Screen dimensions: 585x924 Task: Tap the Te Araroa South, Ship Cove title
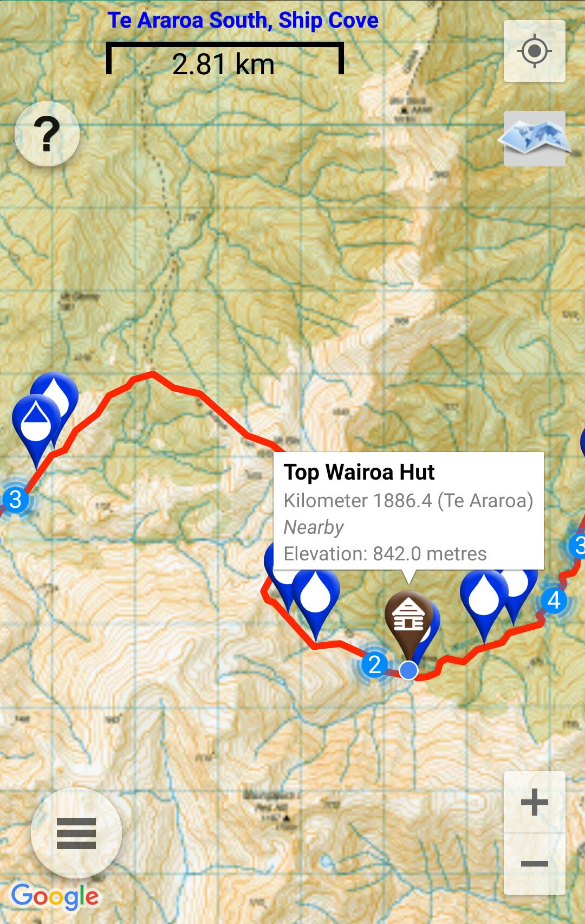point(243,21)
